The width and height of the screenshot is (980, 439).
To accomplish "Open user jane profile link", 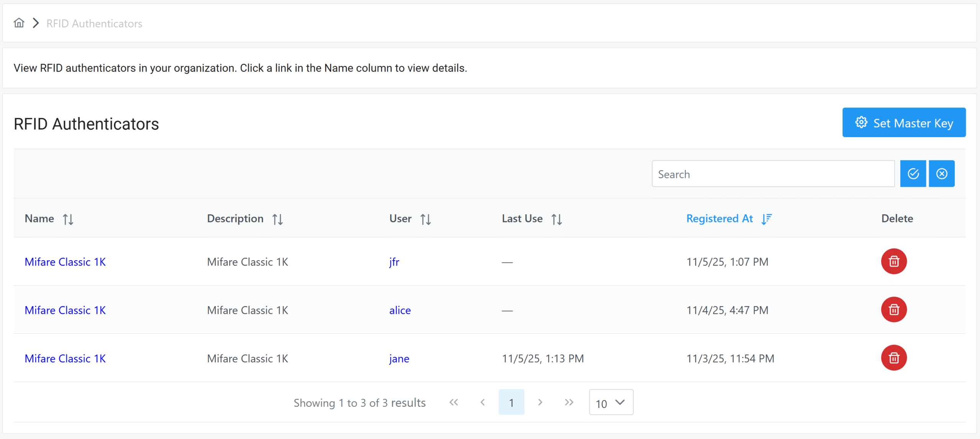I will (399, 358).
